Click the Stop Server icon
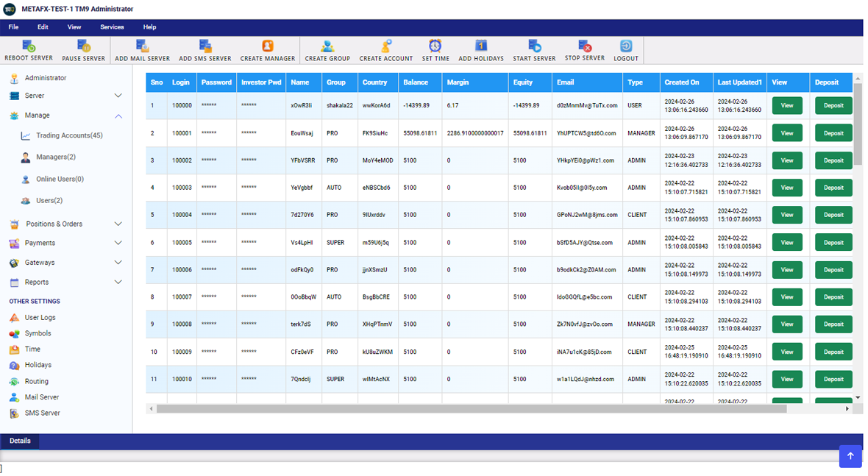868x476 pixels. 585,46
